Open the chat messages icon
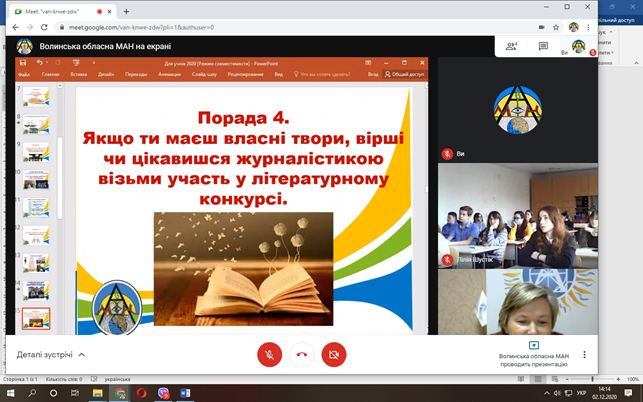643x402 pixels. pos(543,46)
